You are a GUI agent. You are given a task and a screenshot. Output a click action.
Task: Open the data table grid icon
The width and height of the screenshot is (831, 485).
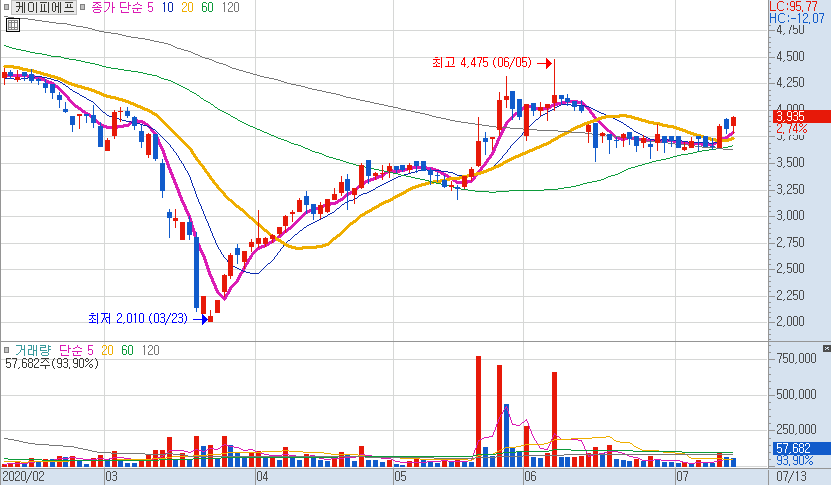[13, 24]
